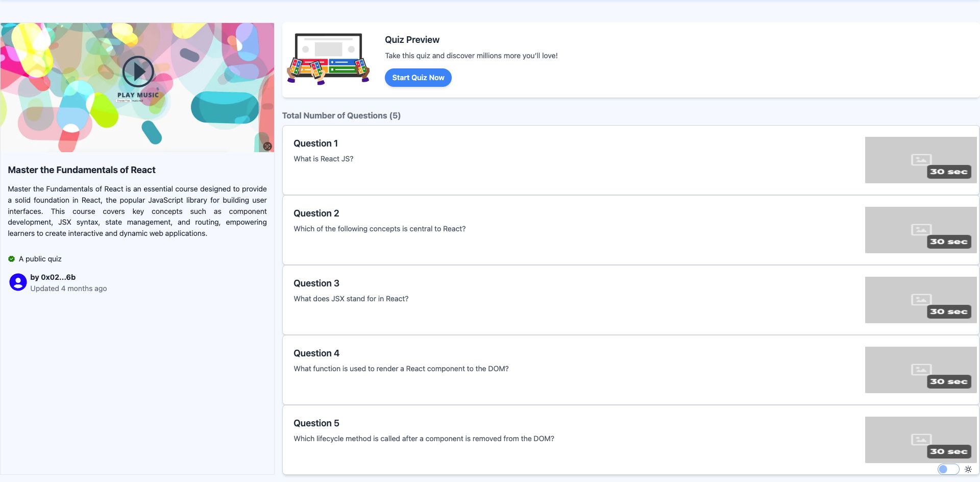Click the Question 3 heading

pos(316,283)
